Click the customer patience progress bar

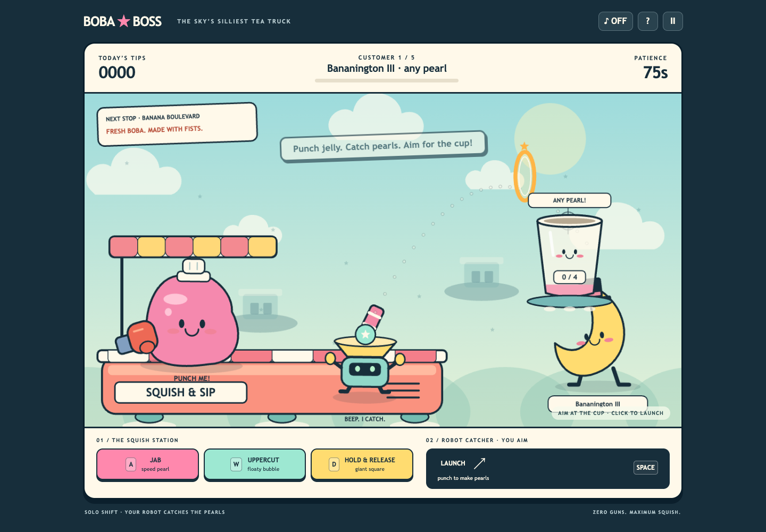click(387, 81)
